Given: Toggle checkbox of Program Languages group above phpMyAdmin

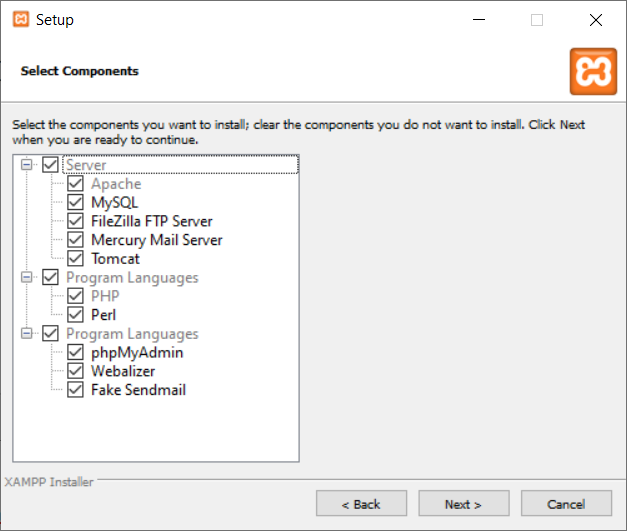Looking at the screenshot, I should 50,333.
